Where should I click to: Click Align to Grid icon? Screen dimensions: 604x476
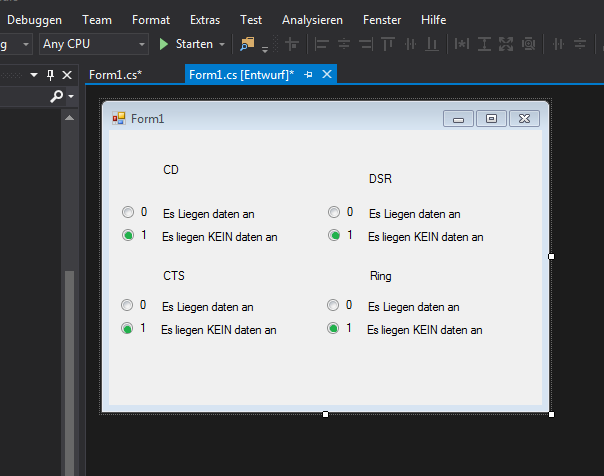point(292,44)
